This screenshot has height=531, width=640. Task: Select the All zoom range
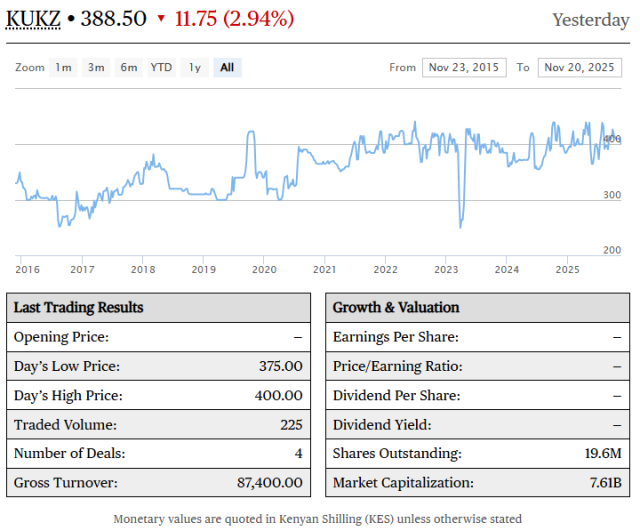(227, 67)
